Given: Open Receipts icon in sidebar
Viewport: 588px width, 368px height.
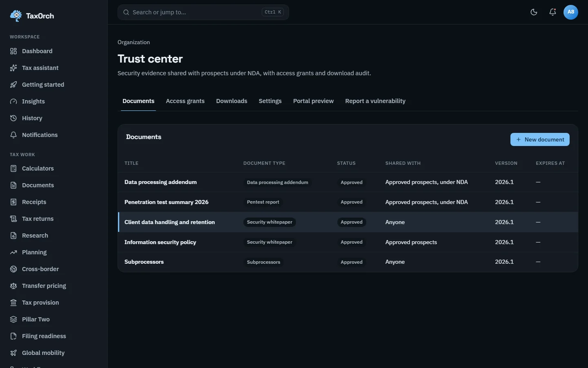Looking at the screenshot, I should pos(13,202).
